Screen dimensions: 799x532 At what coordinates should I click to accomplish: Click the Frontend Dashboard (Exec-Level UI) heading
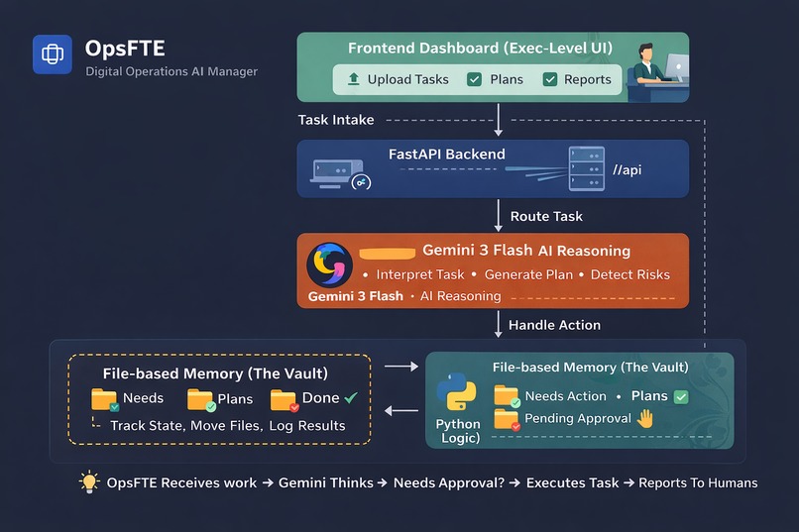tap(480, 48)
